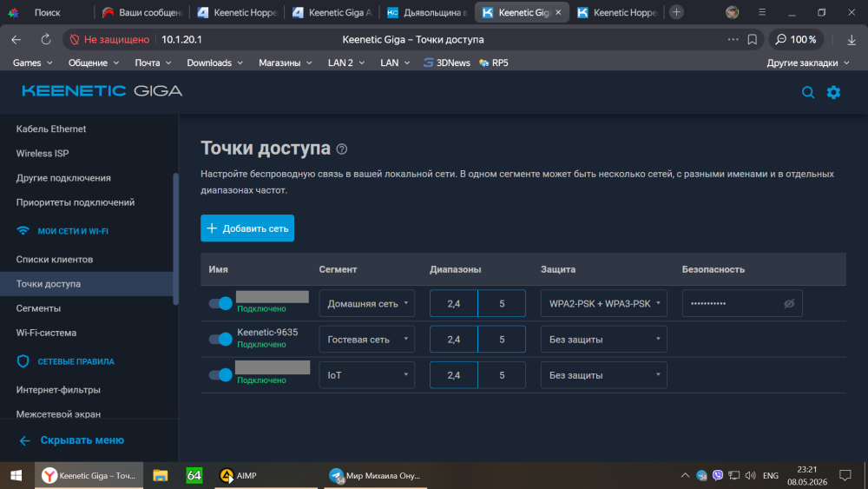Open File Explorer from the taskbar

point(160,475)
